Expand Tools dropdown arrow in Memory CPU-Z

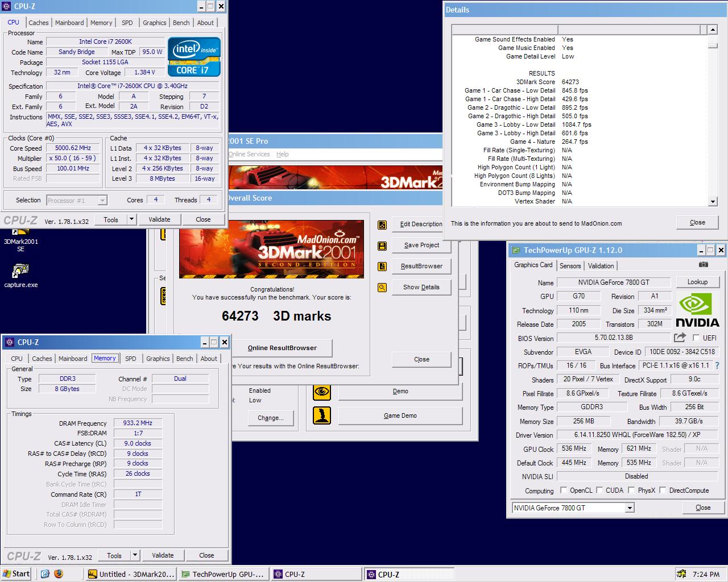point(135,555)
